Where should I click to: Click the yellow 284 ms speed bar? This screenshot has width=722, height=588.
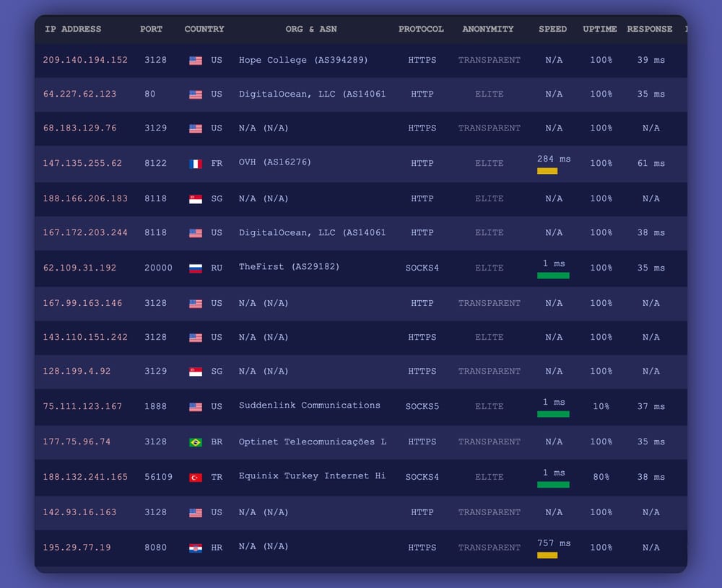click(x=547, y=172)
